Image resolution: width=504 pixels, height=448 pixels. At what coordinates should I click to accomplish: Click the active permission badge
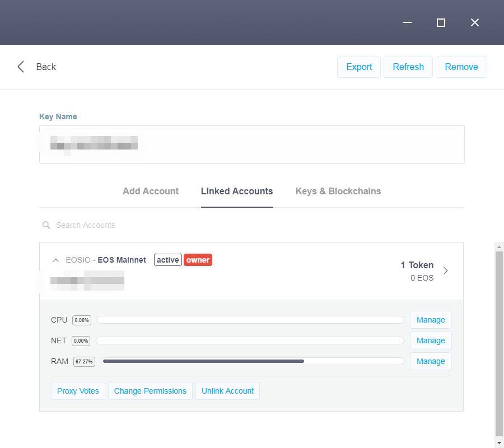(x=167, y=260)
